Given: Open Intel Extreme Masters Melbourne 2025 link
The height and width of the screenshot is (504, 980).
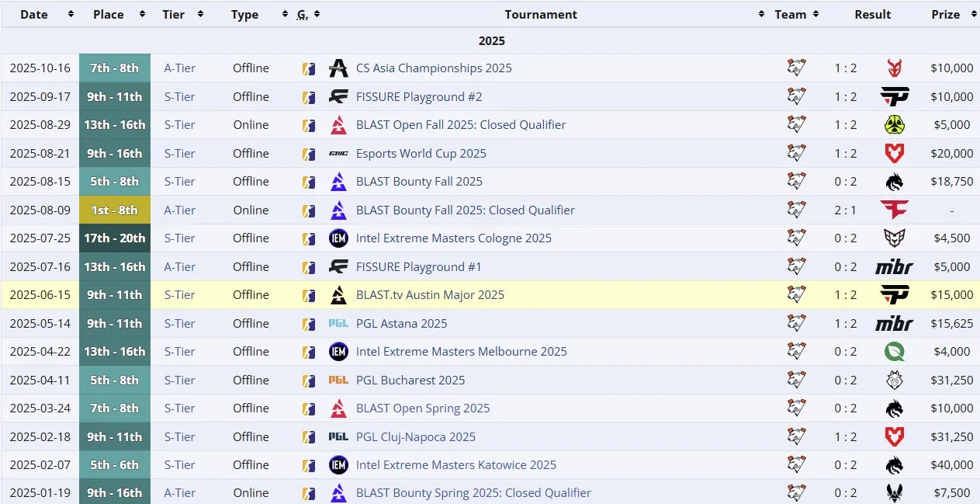Looking at the screenshot, I should click(462, 352).
